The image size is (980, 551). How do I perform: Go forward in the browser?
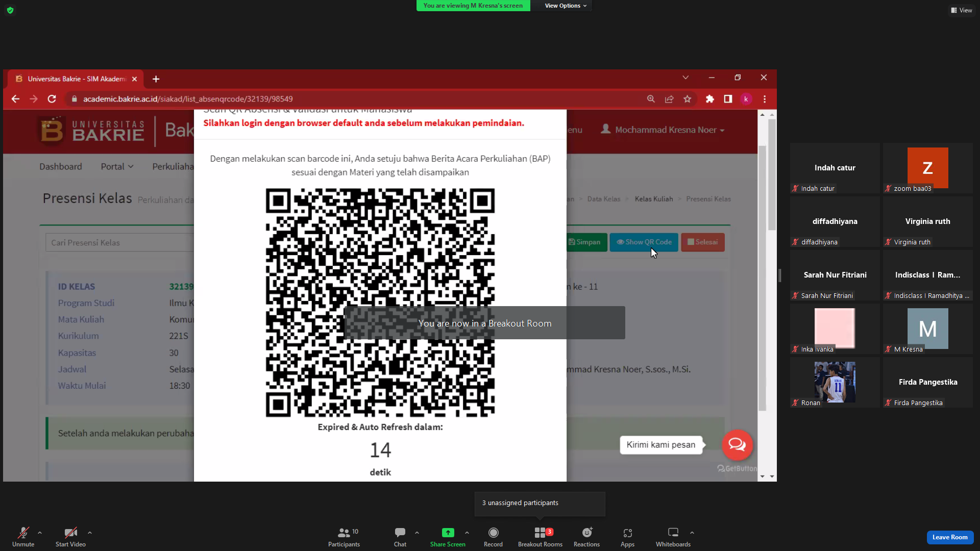click(x=34, y=99)
